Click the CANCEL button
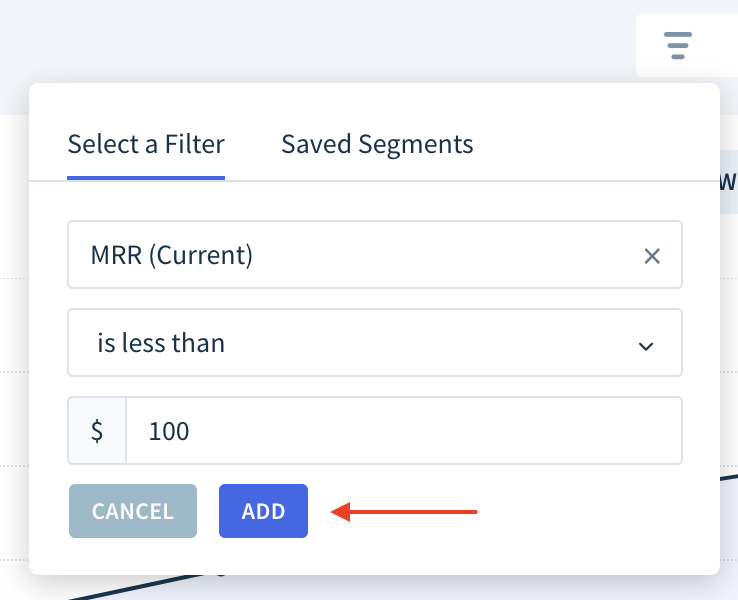Screen dimensions: 738x600 (133, 511)
